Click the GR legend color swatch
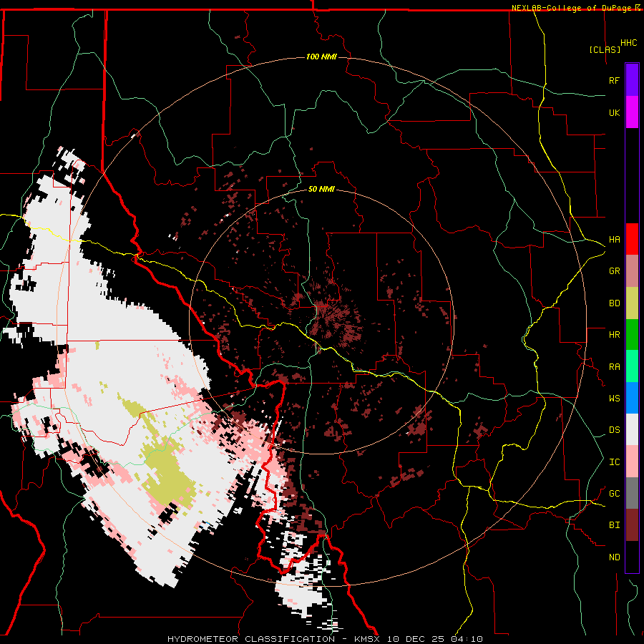The width and height of the screenshot is (644, 644). [x=632, y=270]
